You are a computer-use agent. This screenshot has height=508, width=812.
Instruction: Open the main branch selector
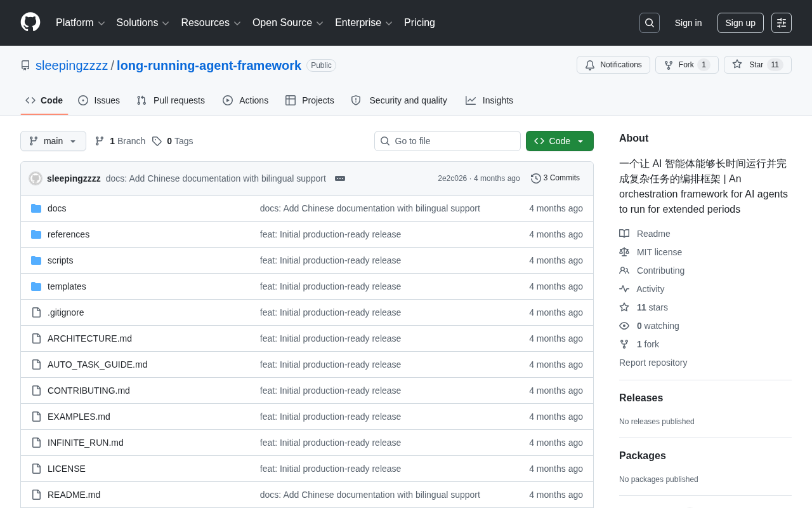(x=53, y=141)
